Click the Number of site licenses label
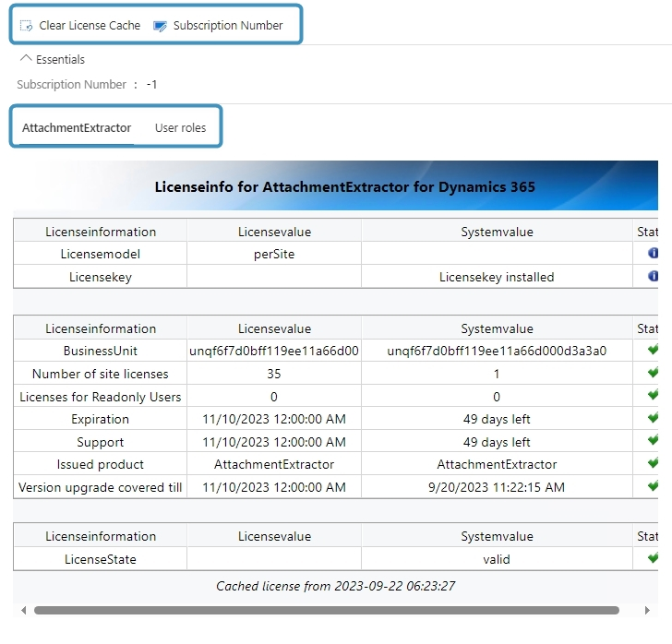Viewport: 672px width, 644px height. (101, 374)
